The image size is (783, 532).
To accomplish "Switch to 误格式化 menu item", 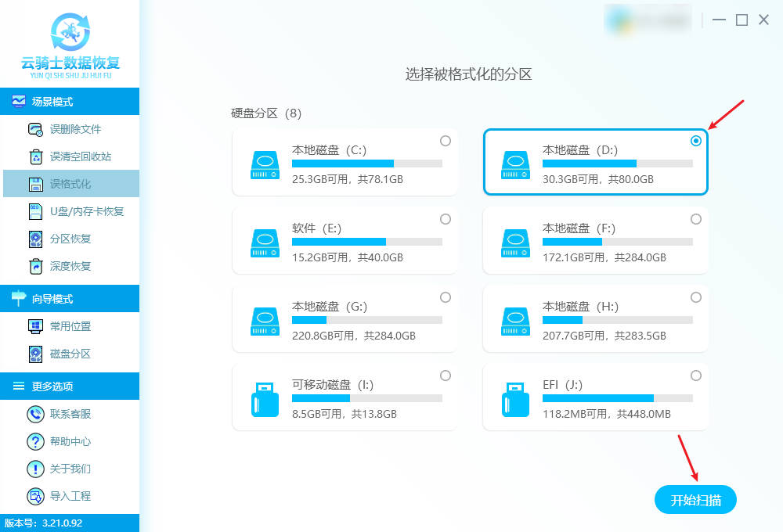I will [x=70, y=184].
